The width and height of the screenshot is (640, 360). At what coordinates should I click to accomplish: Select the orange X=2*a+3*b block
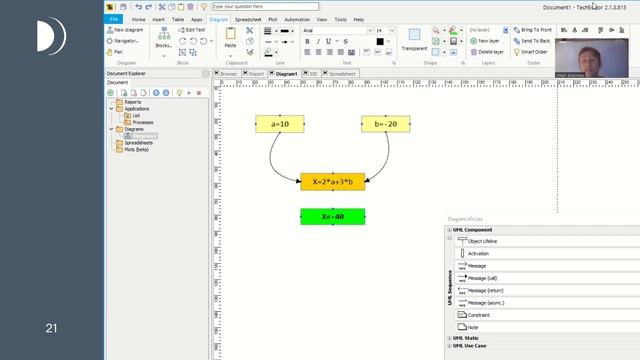click(x=333, y=182)
